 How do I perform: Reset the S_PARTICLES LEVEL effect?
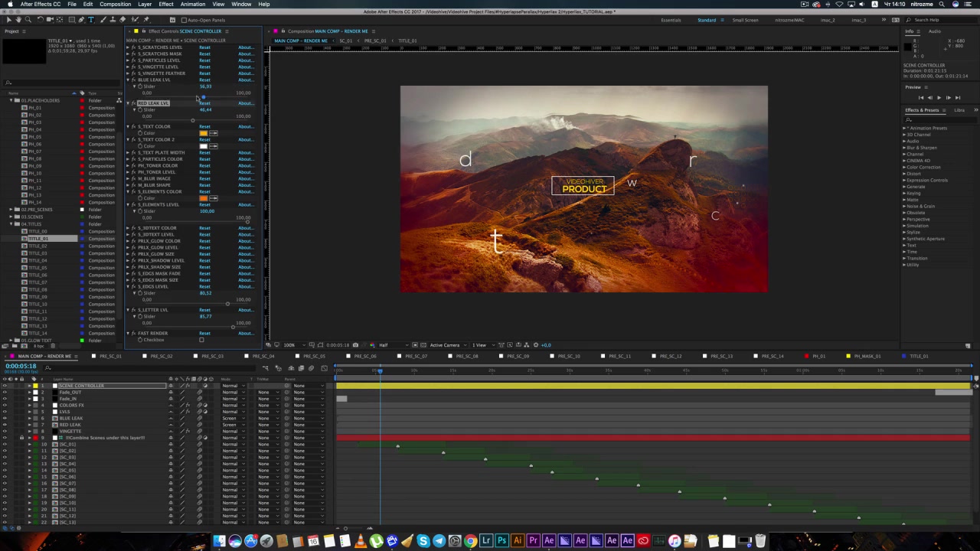point(204,60)
